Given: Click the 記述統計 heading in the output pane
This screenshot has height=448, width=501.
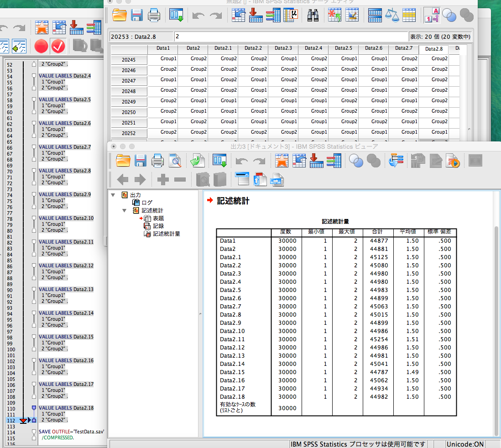Looking at the screenshot, I should (x=233, y=201).
